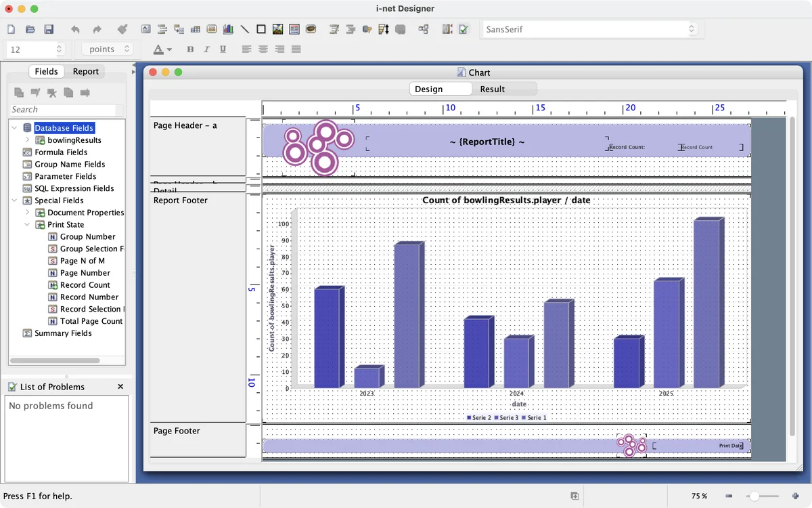Select the Insert Box rectangle tool
Image resolution: width=812 pixels, height=508 pixels.
pyautogui.click(x=261, y=29)
